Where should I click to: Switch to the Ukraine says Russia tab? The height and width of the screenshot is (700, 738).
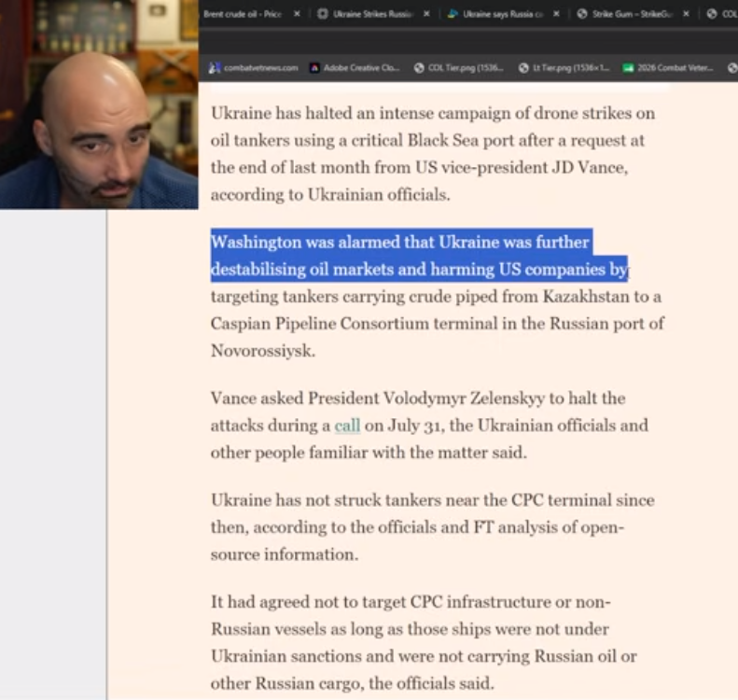tap(503, 14)
